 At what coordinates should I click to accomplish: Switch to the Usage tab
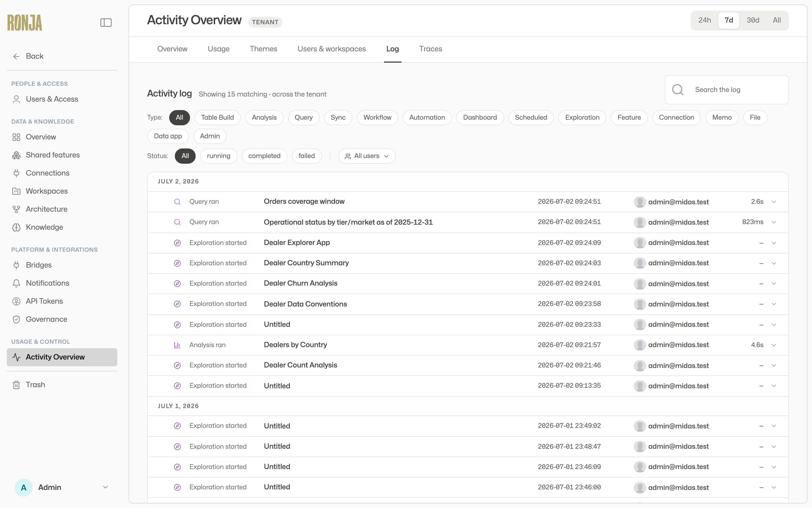219,49
